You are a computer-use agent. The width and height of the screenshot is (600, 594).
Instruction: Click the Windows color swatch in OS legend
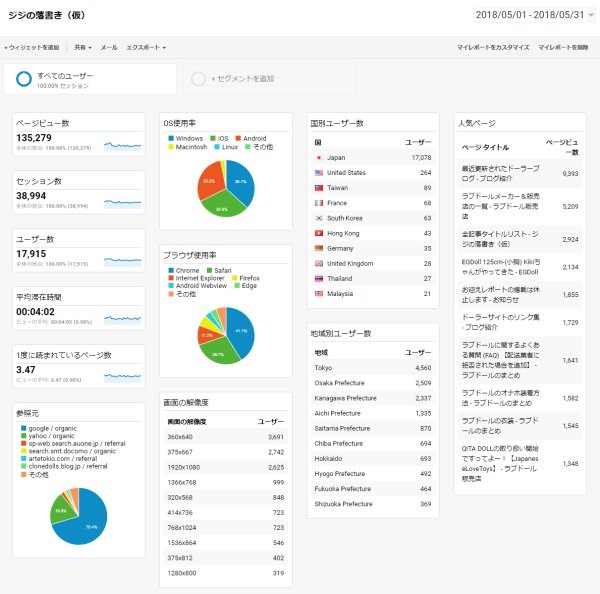coord(171,138)
